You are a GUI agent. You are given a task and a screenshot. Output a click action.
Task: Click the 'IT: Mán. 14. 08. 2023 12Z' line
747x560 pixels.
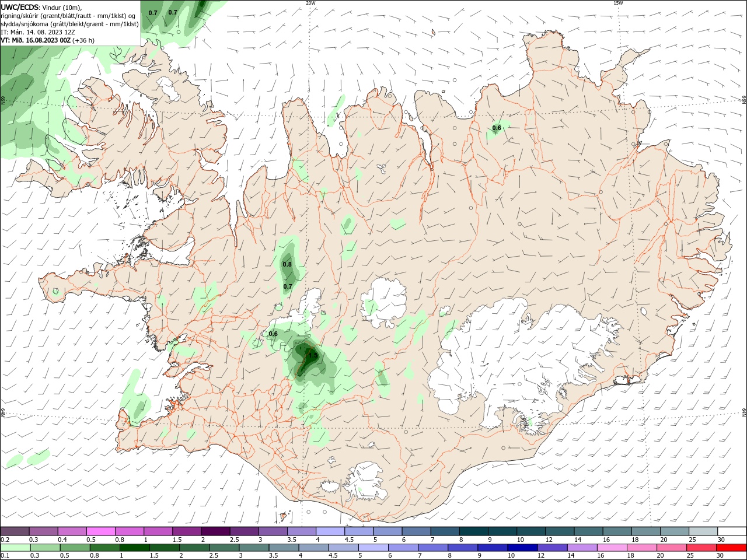pos(38,32)
